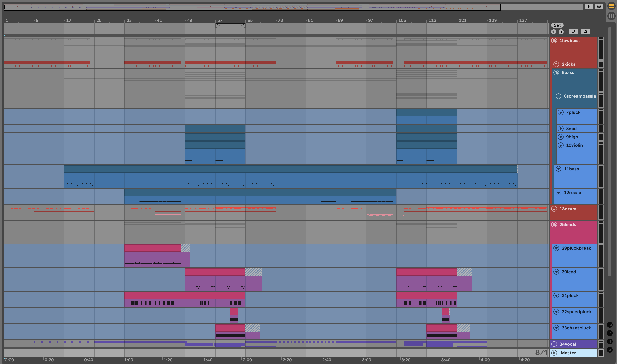Collapse the 29pluckbreak track
The image size is (617, 364).
556,248
